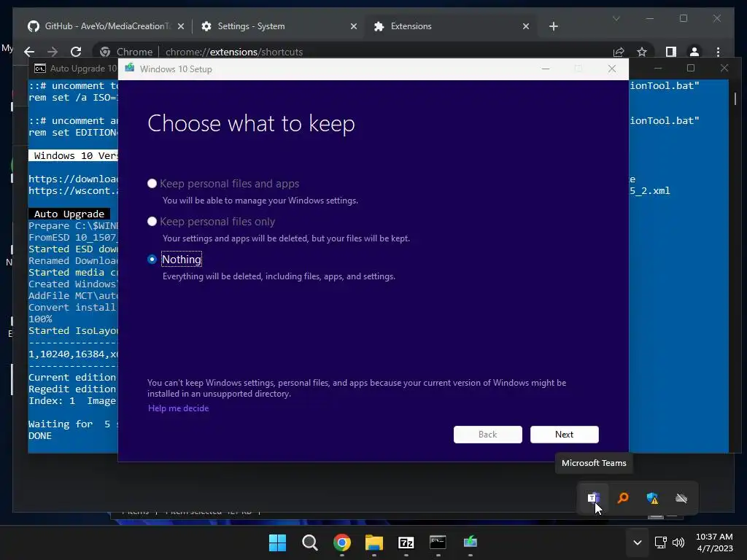
Task: Collapse the hidden tray icons chevron
Action: pyautogui.click(x=638, y=542)
